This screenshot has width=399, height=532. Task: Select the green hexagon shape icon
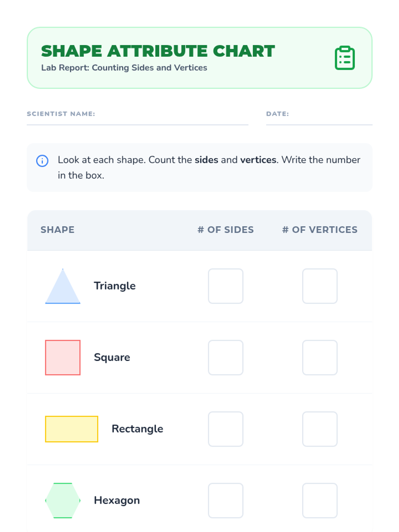coord(63,500)
